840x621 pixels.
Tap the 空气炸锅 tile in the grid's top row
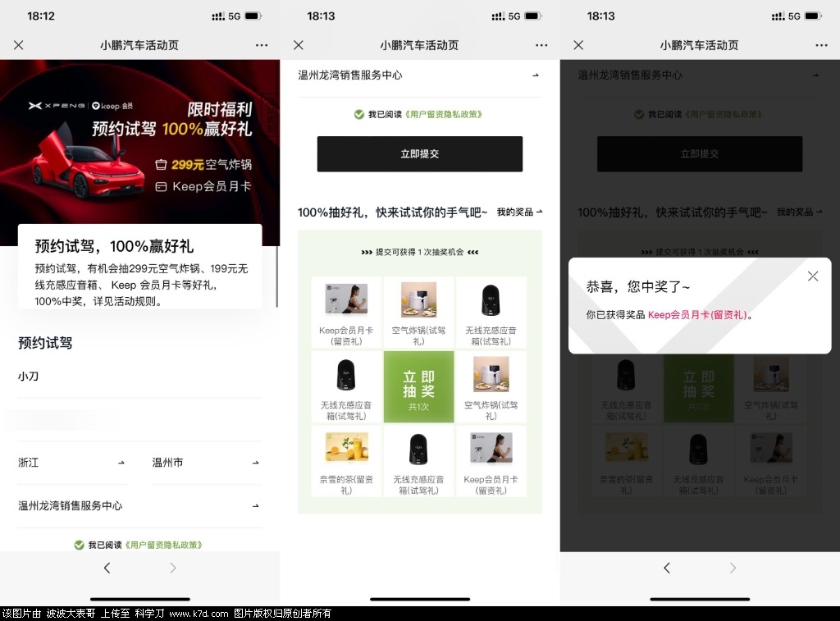point(418,313)
